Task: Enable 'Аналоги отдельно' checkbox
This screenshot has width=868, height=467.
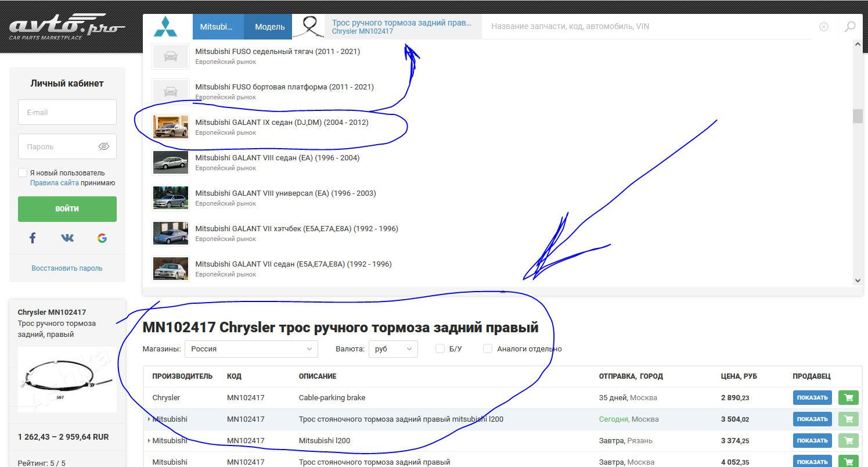Action: pyautogui.click(x=488, y=349)
